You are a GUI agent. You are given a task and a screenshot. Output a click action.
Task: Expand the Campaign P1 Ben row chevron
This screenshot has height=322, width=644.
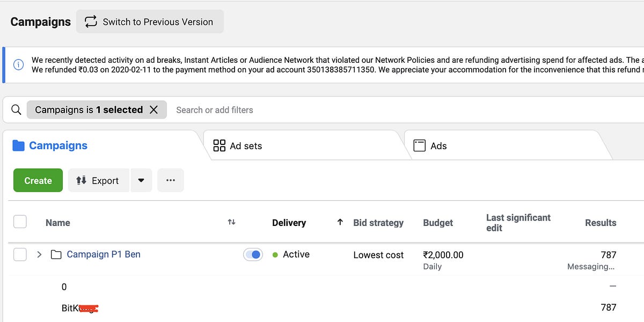click(x=39, y=254)
